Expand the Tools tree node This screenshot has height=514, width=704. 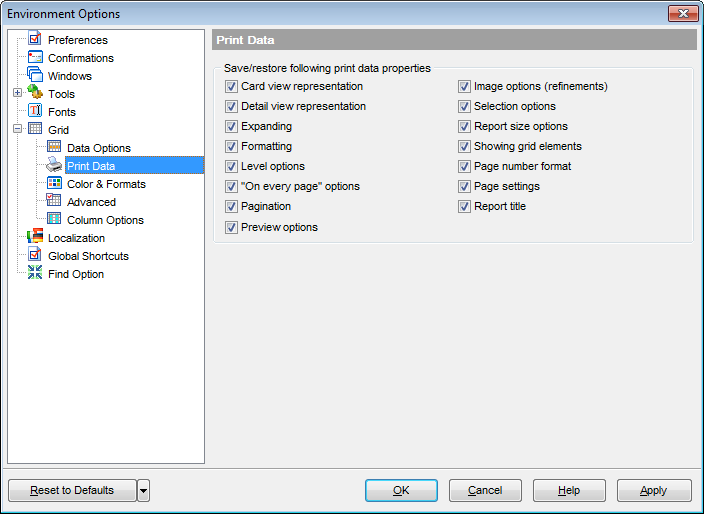click(17, 94)
